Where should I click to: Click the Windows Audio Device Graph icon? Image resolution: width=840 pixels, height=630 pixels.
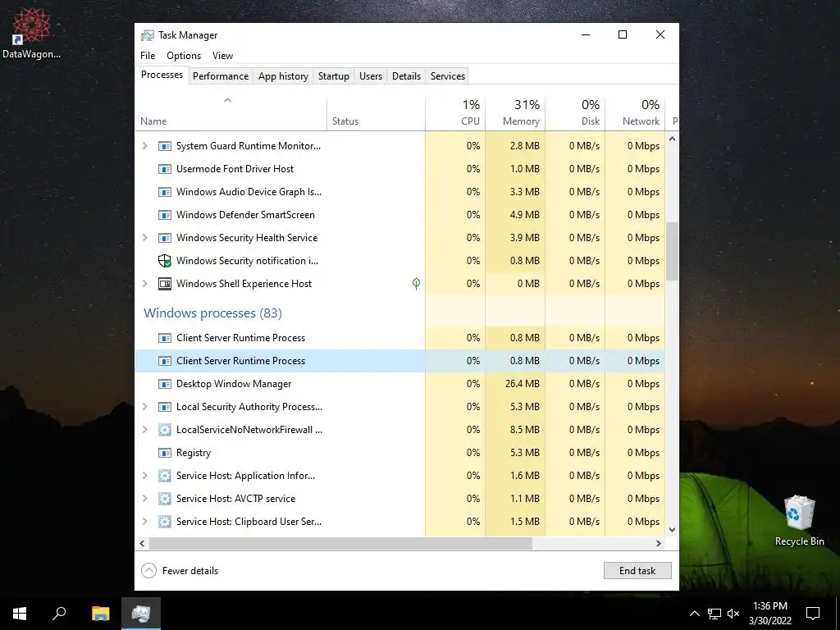(164, 192)
